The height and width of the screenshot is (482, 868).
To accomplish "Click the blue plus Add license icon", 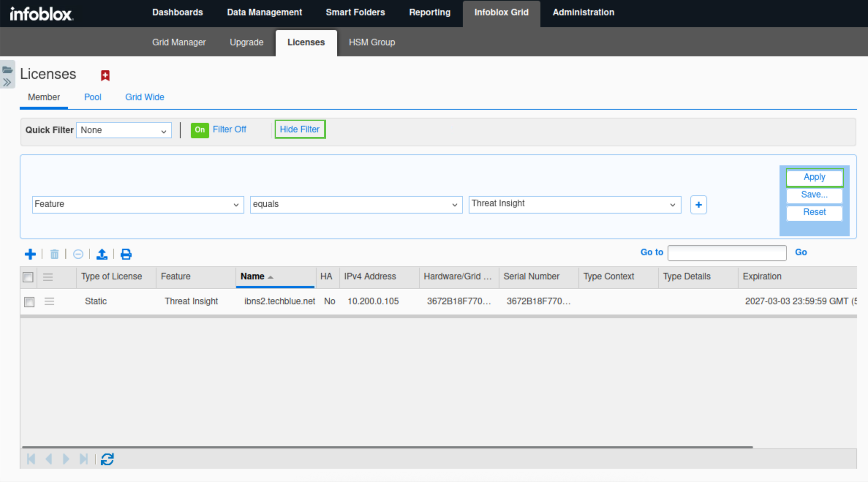I will pos(30,254).
